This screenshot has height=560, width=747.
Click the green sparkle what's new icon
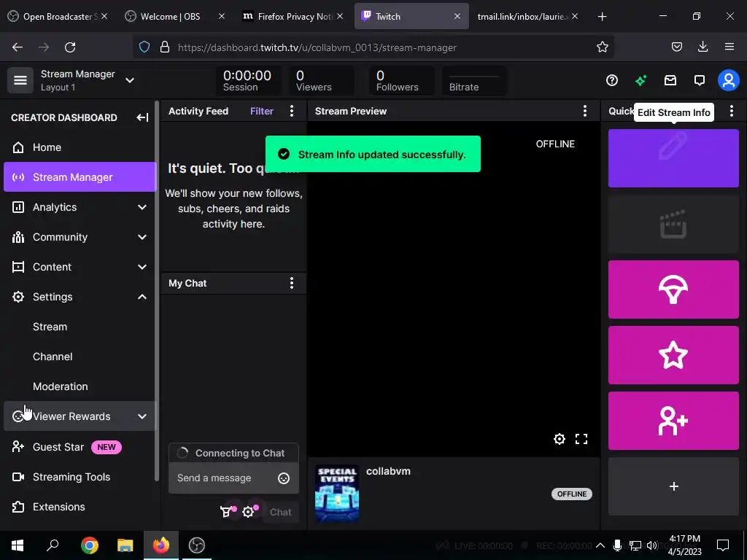point(640,80)
